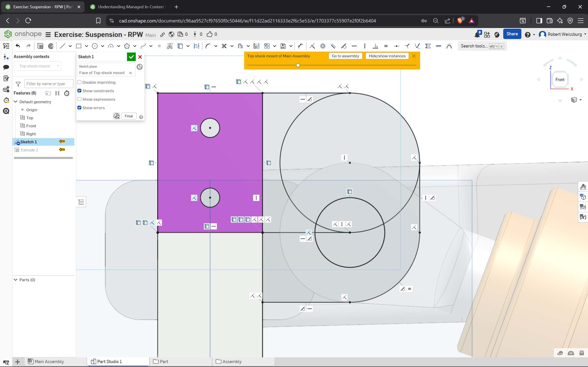Uncheck Show constraints option
Viewport: 588px width, 367px height.
79,91
